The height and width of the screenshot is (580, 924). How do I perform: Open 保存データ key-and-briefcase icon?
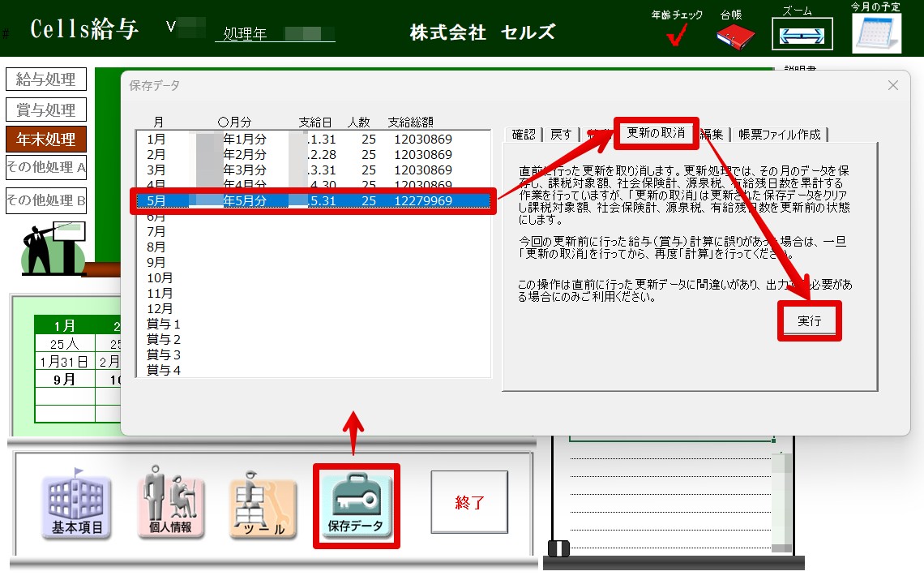(356, 505)
